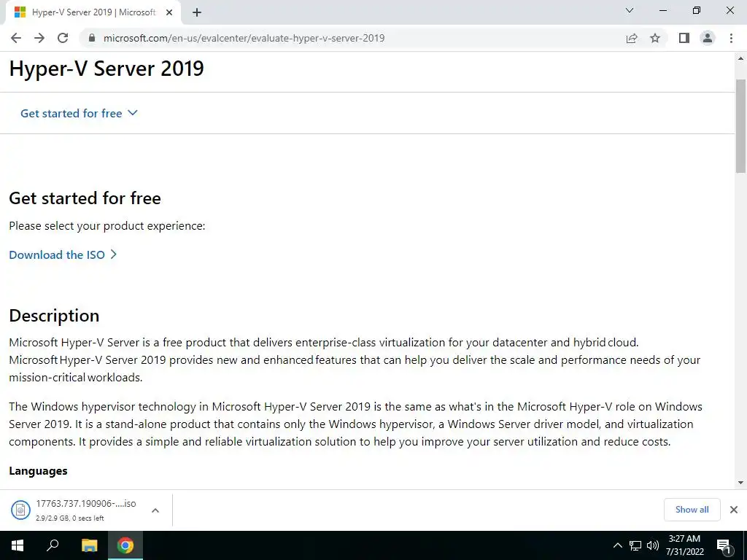The image size is (747, 560).
Task: Close the Hyper-V Server 2019 tab
Action: tap(169, 12)
